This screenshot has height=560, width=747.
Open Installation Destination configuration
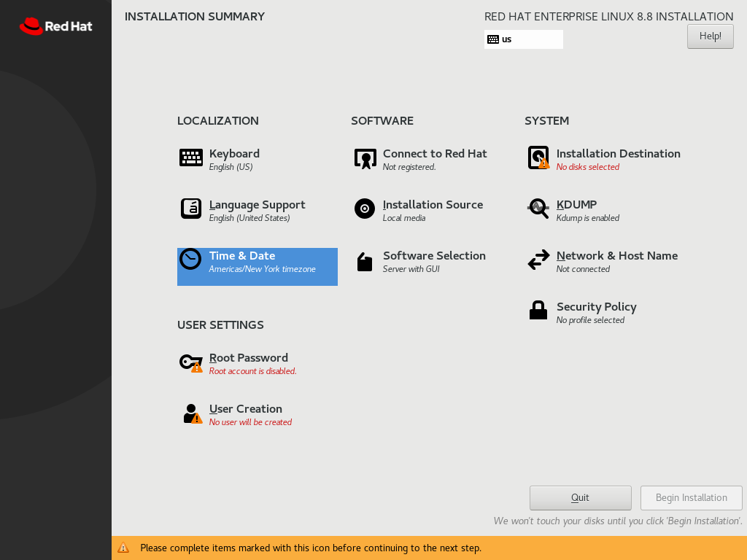point(619,154)
